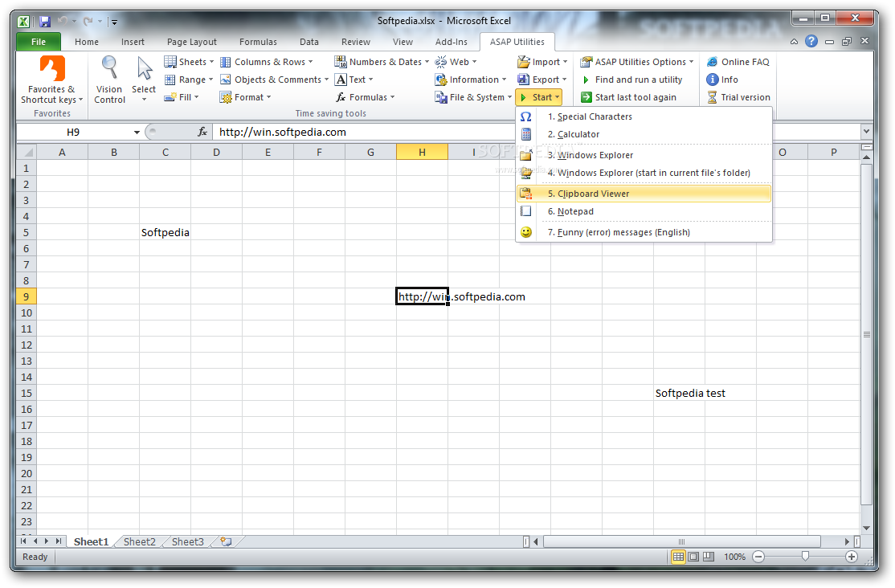Expand the Sheets menu
895x588 pixels.
pyautogui.click(x=189, y=62)
